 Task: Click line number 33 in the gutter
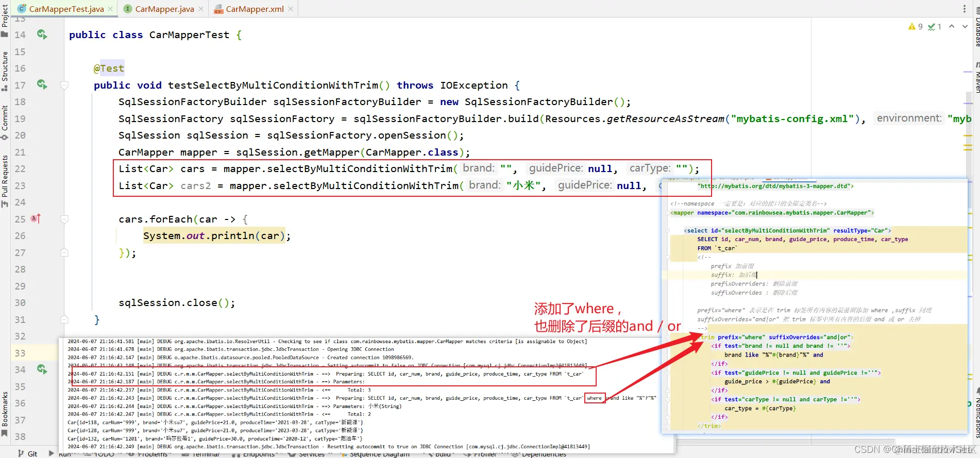[x=20, y=353]
